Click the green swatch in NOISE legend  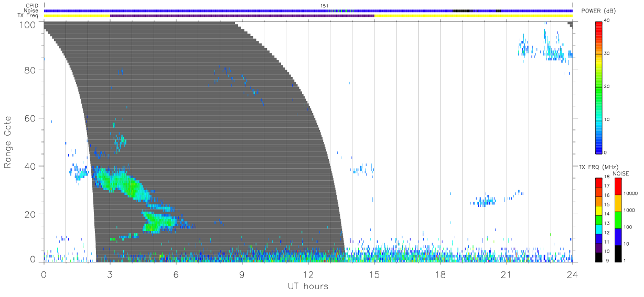coord(618,219)
